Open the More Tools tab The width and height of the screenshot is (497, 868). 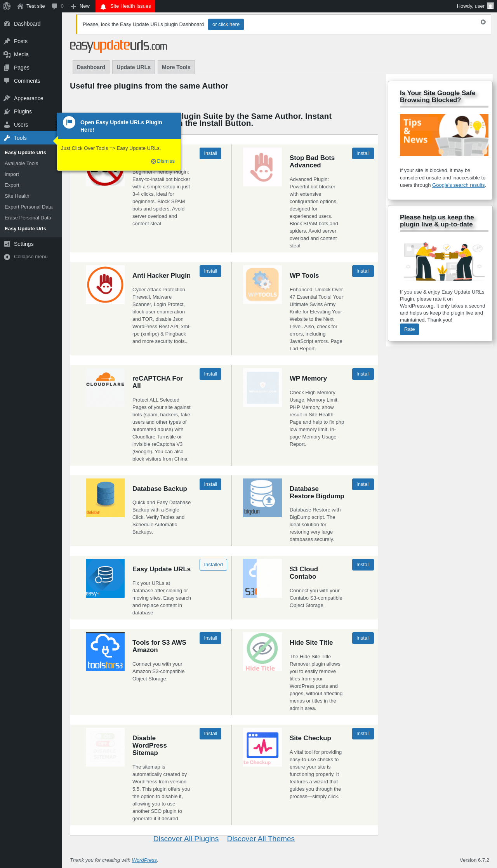tap(176, 67)
